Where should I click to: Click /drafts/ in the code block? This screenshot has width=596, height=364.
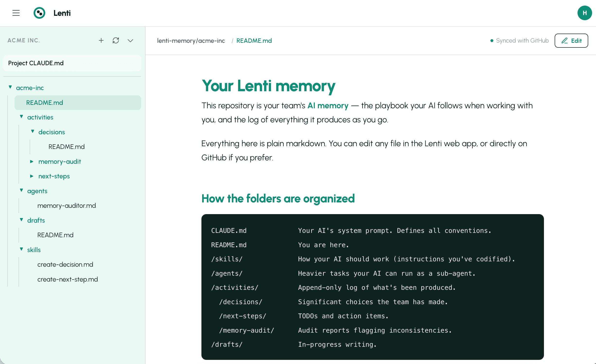click(227, 345)
